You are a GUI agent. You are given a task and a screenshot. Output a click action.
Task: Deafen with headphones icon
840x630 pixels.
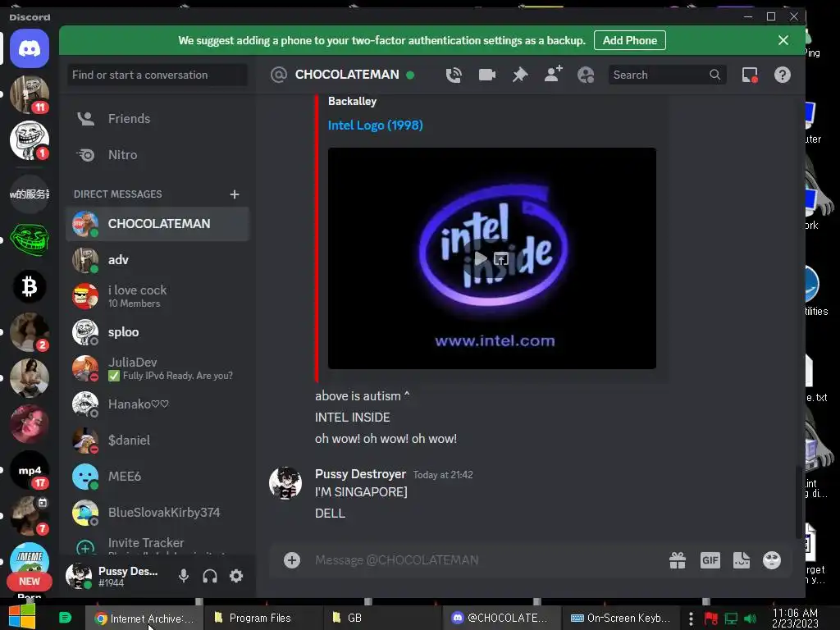(210, 576)
